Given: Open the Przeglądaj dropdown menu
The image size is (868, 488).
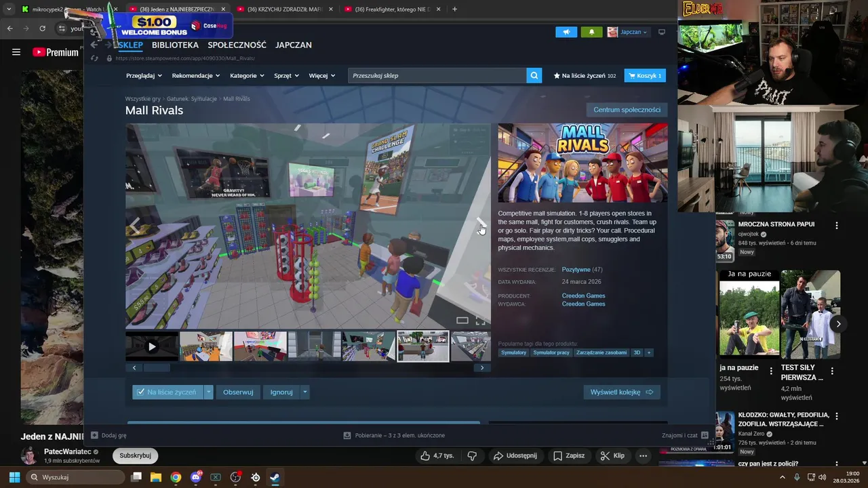Looking at the screenshot, I should point(144,75).
